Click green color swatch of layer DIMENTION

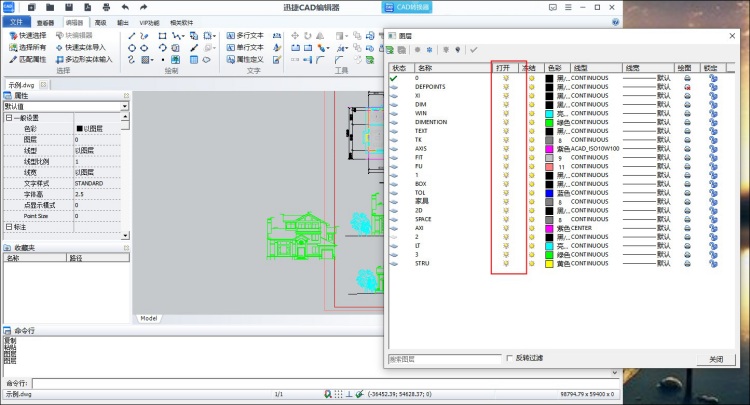tap(549, 122)
